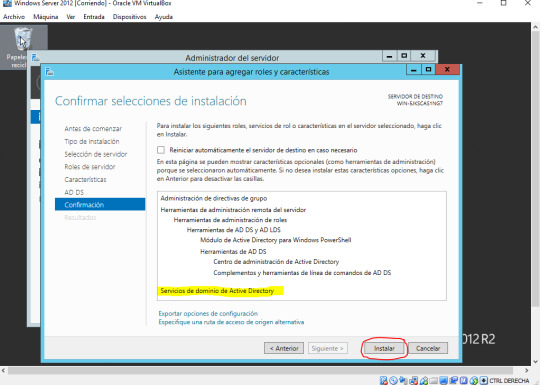Minimize the Administrador del servidor window

390,56
